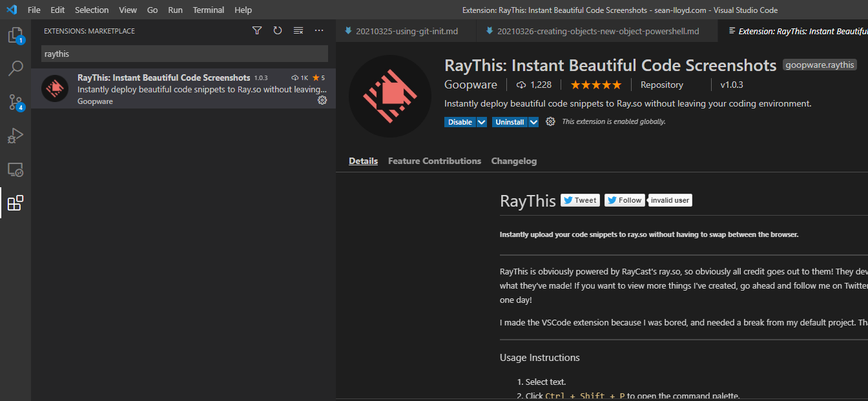Image resolution: width=868 pixels, height=401 pixels.
Task: Click the Filter Extensions funnel icon
Action: click(x=256, y=30)
